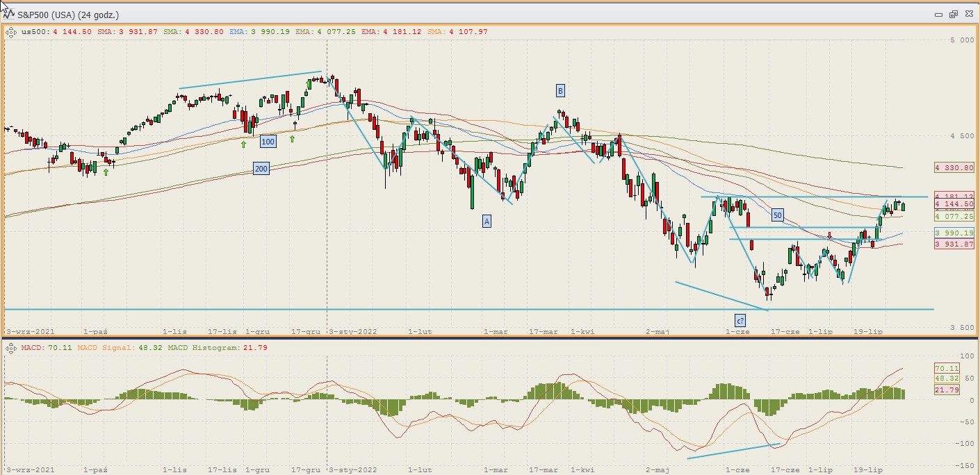Click the 4 077.25 price tag on axis
This screenshot has height=475, width=980.
tap(954, 216)
